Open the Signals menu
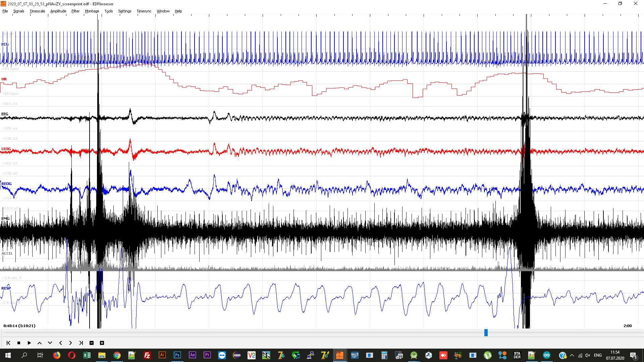 click(19, 11)
